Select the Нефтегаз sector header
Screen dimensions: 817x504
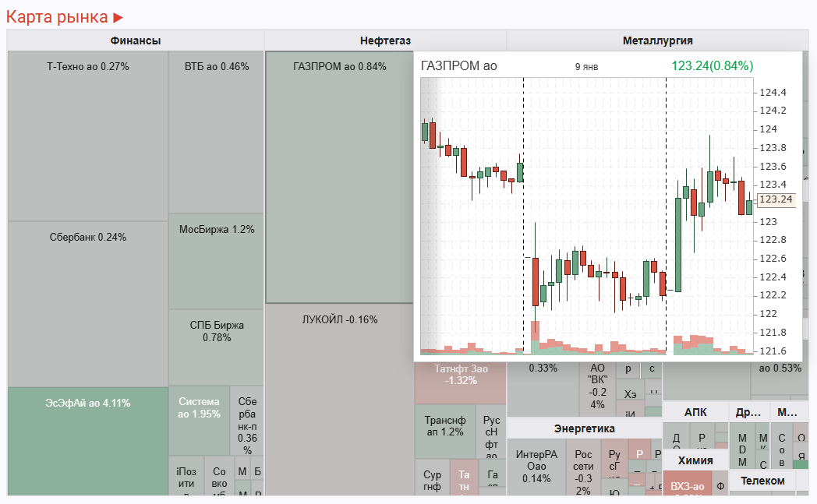386,41
